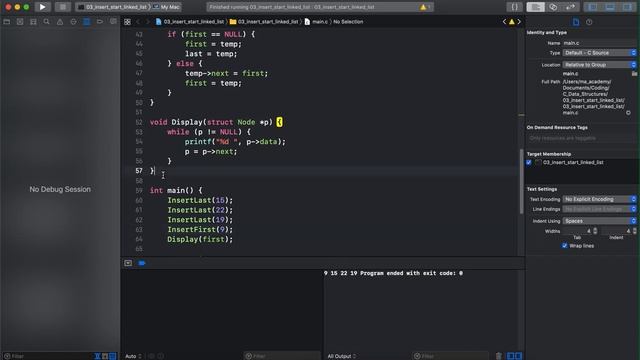This screenshot has height=360, width=640.
Task: Adjust the Tab width stepper
Action: click(595, 231)
